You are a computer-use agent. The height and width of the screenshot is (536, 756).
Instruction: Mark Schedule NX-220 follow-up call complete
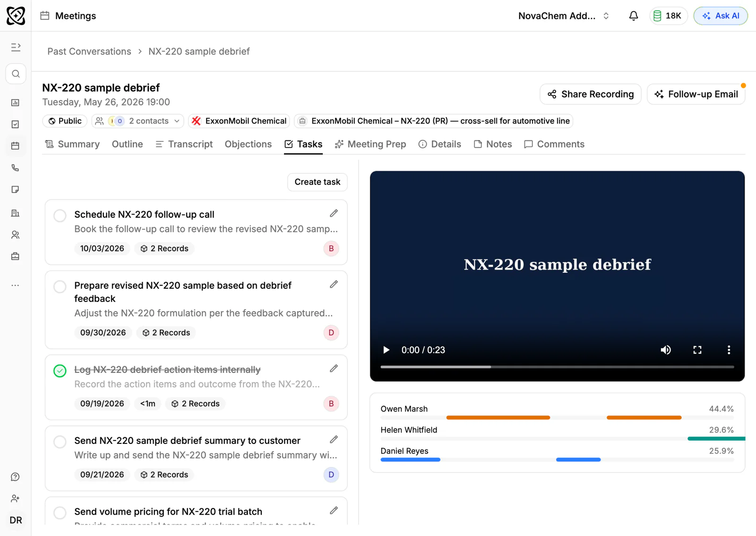pyautogui.click(x=60, y=216)
